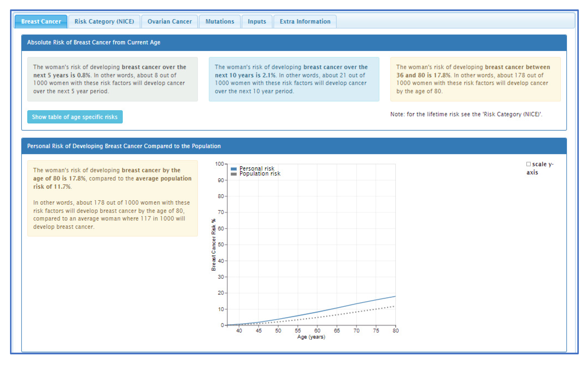Screen dimensions: 588x365
Task: Click the 5-year breast cancer risk box
Action: click(112, 79)
